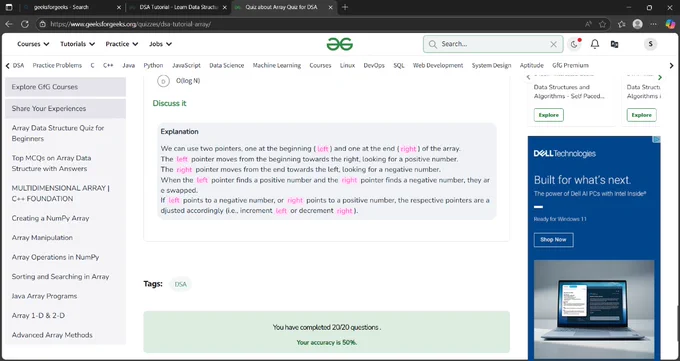Go back with browser back arrow
The width and height of the screenshot is (680, 361).
pos(9,24)
